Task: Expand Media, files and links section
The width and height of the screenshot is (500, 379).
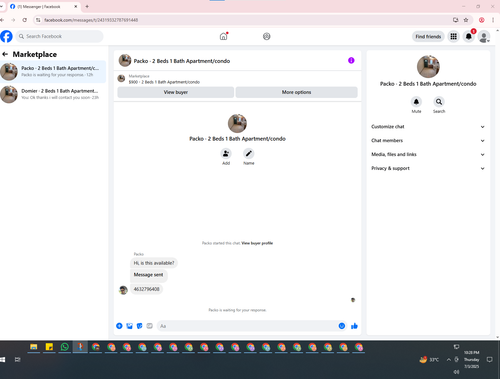Action: [428, 154]
